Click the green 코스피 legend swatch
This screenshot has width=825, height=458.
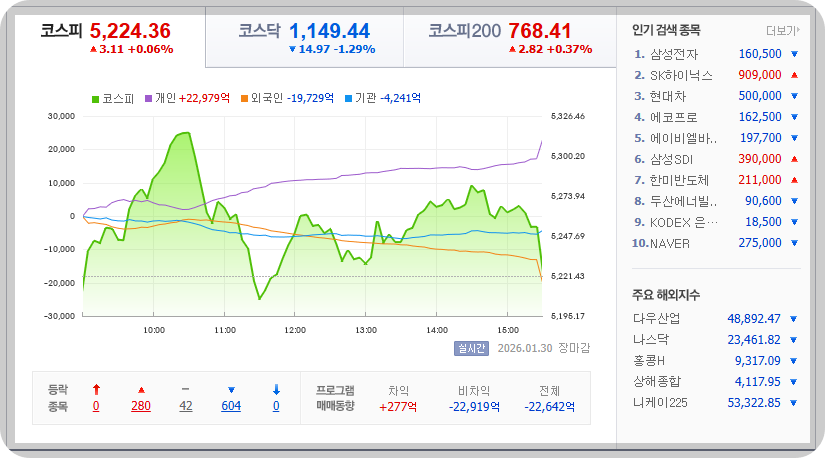(x=95, y=99)
